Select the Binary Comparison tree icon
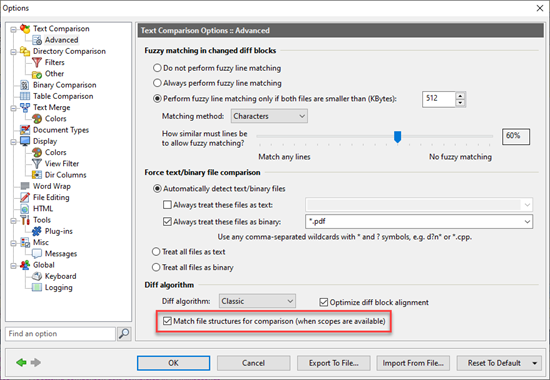The width and height of the screenshot is (550, 380). 25,85
